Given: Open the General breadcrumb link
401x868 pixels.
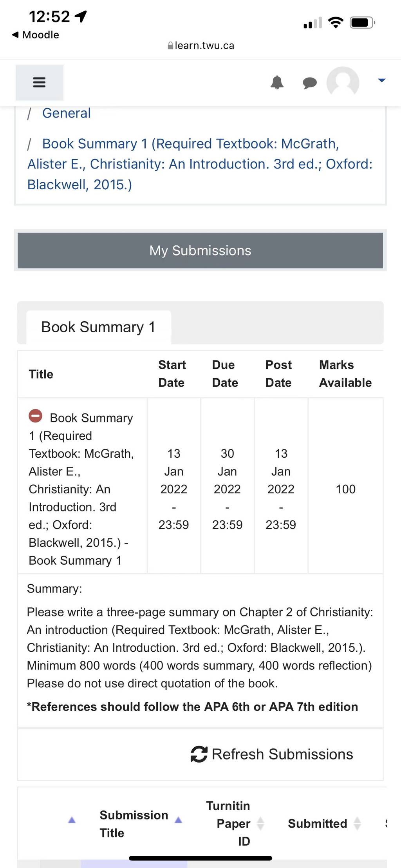Looking at the screenshot, I should pyautogui.click(x=66, y=113).
